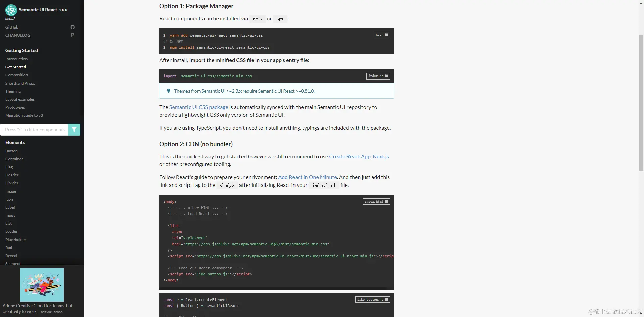The width and height of the screenshot is (644, 317).
Task: Open the Composition page
Action: 17,75
